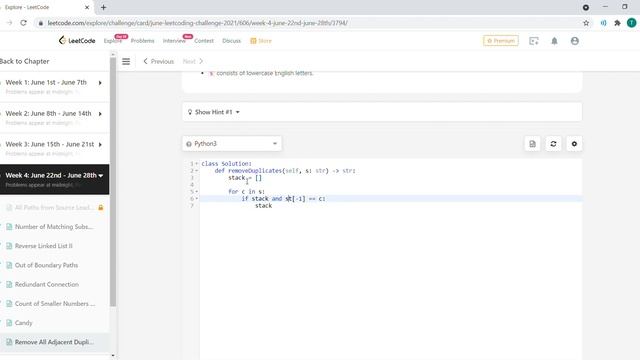Open the browser extensions puzzle icon

coord(617,23)
